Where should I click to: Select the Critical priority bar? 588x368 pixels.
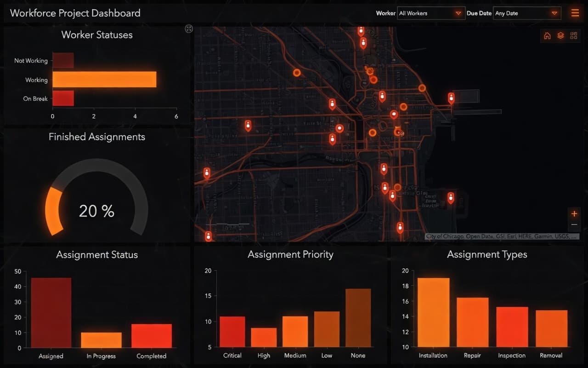pos(232,332)
